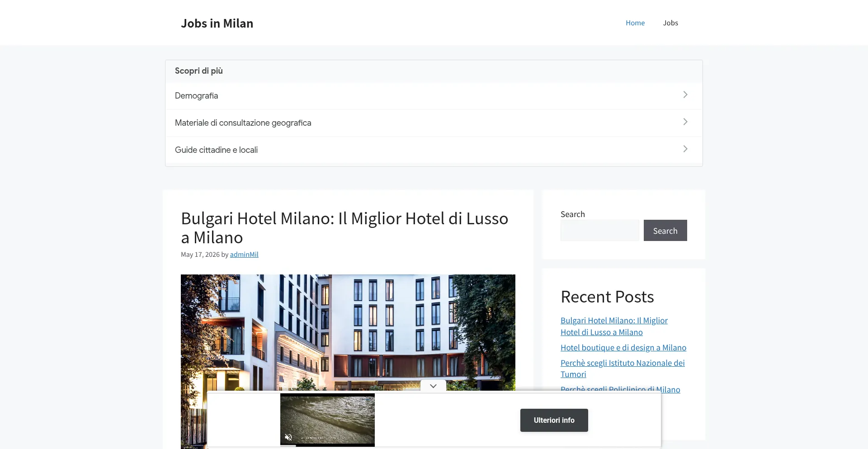868x449 pixels.
Task: Click the Recent Posts heading
Action: 607,297
